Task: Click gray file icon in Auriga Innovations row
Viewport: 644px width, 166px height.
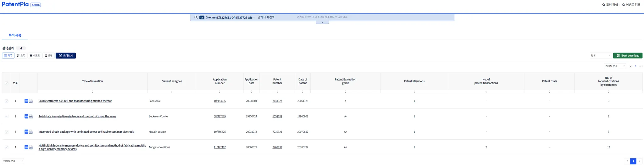Action: [x=31, y=147]
